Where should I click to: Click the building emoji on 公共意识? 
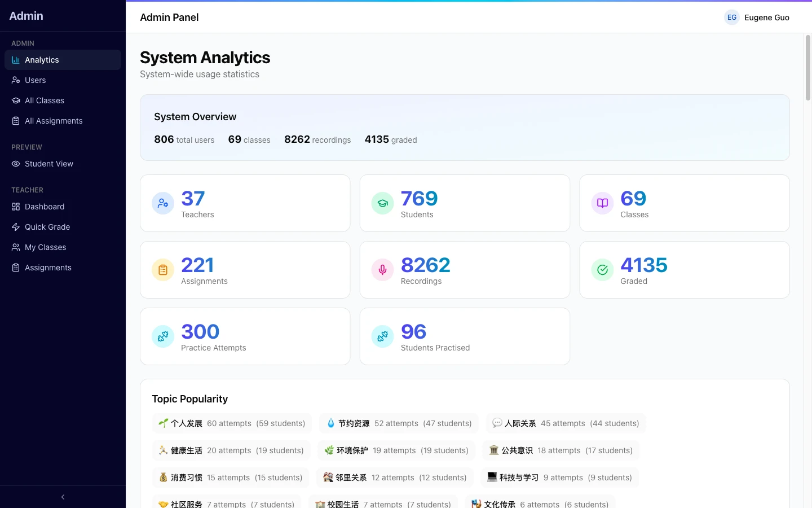click(x=494, y=450)
